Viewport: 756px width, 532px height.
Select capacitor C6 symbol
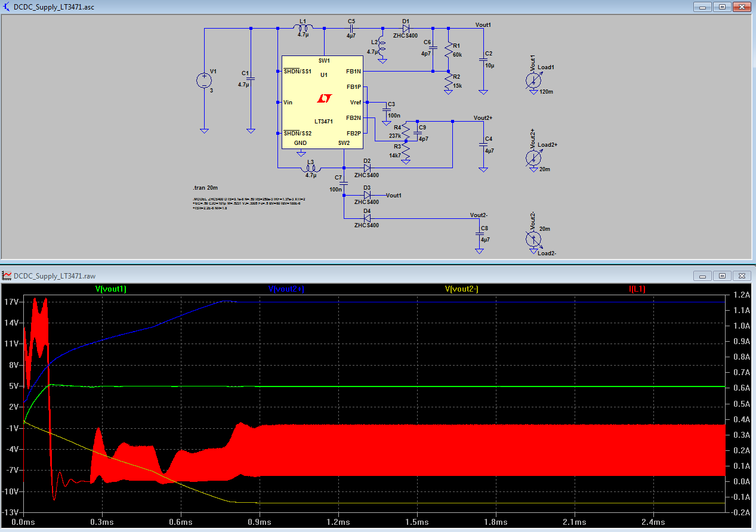pyautogui.click(x=433, y=47)
